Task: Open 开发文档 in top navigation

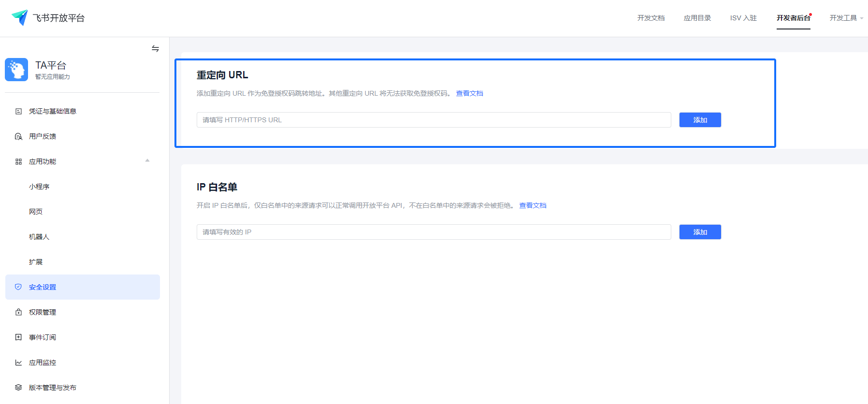Action: (x=651, y=18)
